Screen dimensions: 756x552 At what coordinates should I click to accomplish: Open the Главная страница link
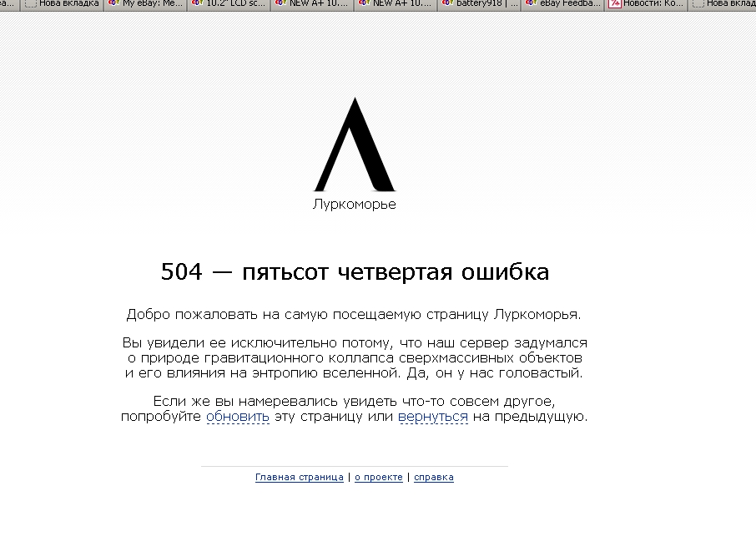coord(300,477)
